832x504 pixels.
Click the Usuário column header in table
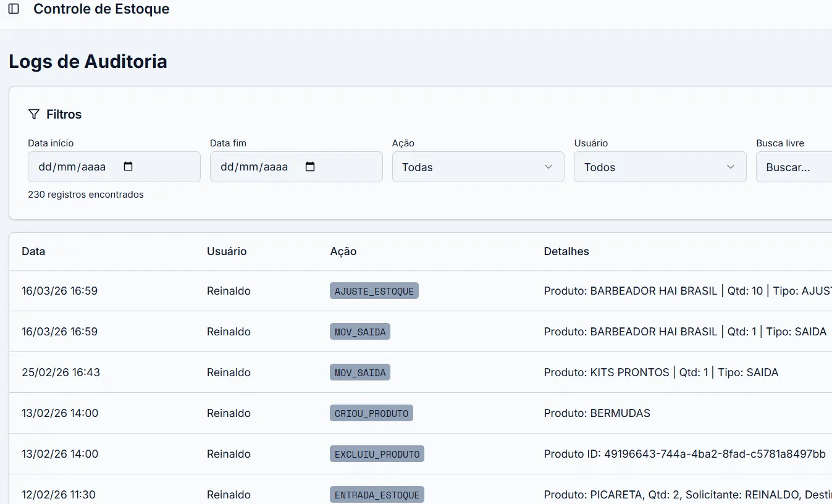point(227,251)
